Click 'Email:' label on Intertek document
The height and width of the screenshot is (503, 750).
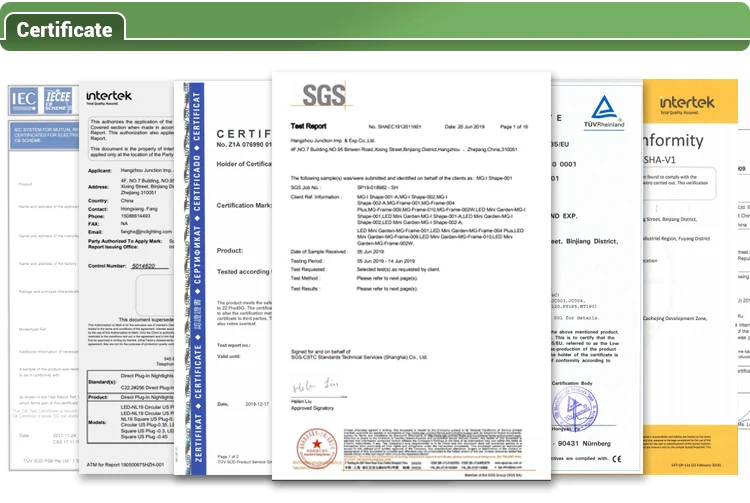(x=95, y=232)
